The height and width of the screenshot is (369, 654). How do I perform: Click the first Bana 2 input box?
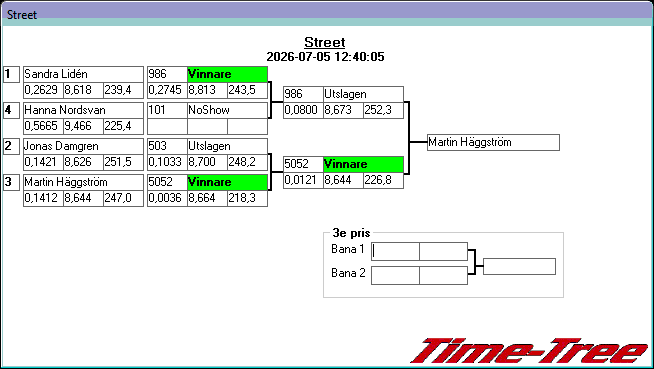point(395,276)
